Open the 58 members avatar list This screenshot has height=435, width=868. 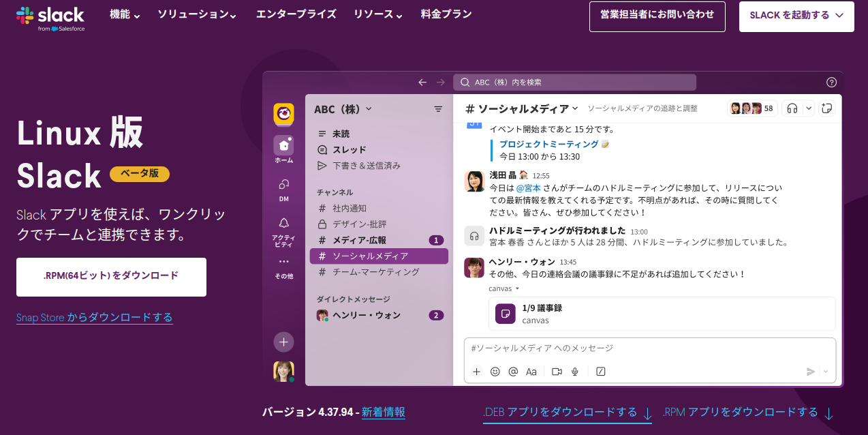tap(753, 108)
